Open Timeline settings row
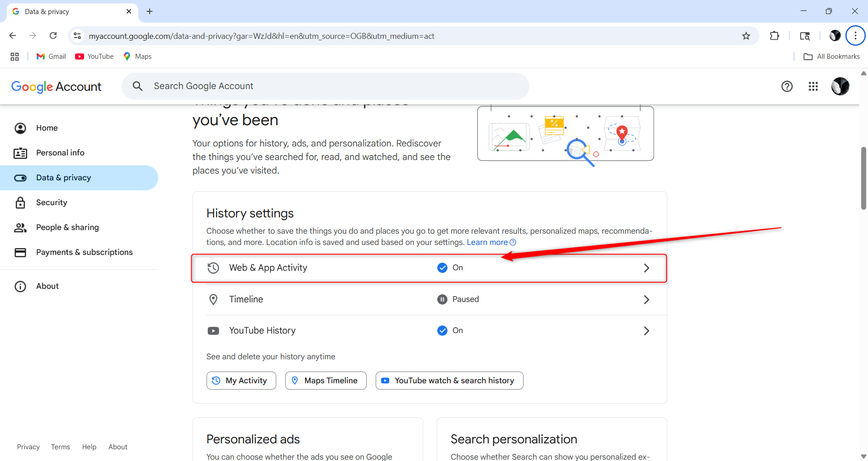Screen dimensions: 868x461 pos(429,299)
